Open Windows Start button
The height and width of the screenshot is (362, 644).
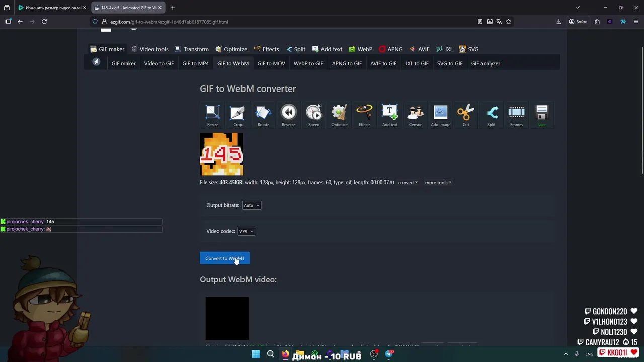tap(256, 354)
